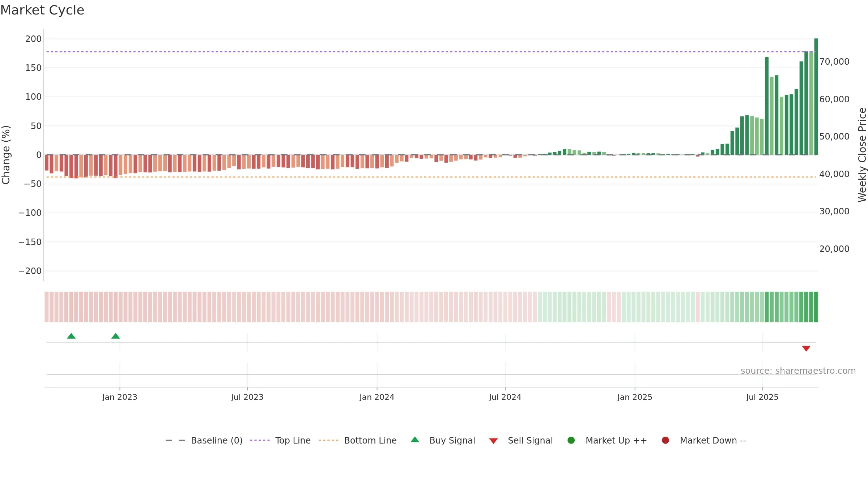This screenshot has height=488, width=868.
Task: Toggle the Buy Signal legend entry
Action: pyautogui.click(x=443, y=440)
